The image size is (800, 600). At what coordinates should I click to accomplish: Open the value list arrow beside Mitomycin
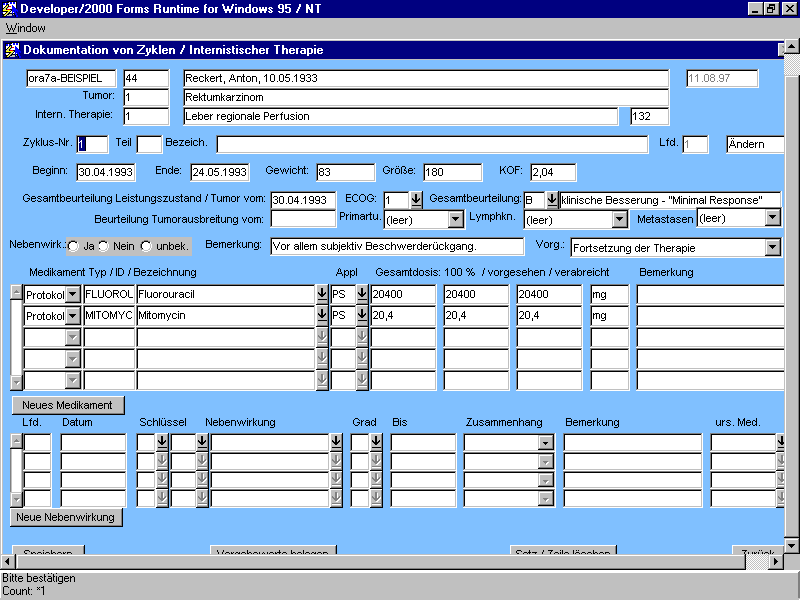tap(322, 316)
